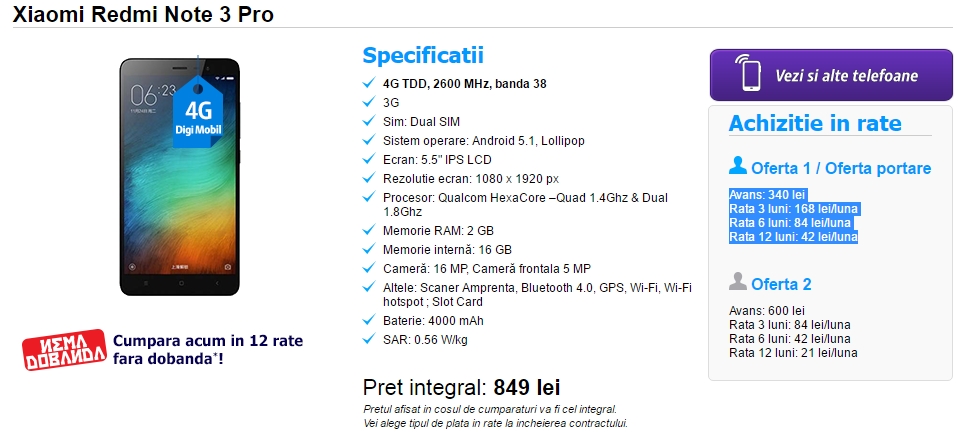
Task: Click checkmark beside SAR: 0.56 W/kg
Action: point(369,339)
